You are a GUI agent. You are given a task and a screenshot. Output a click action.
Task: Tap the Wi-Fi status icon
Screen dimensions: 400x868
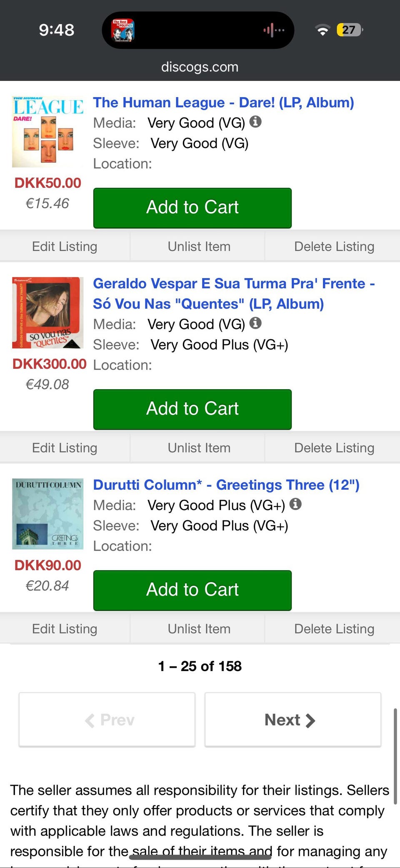point(322,30)
